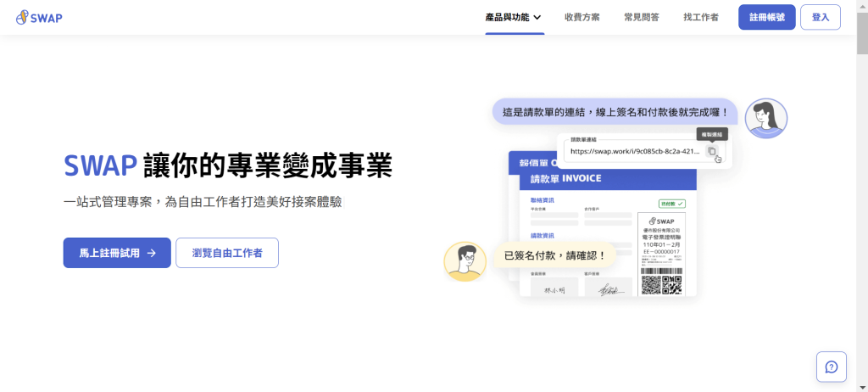This screenshot has height=392, width=868.
Task: Expand the 產品與功能 dropdown menu
Action: pos(513,17)
